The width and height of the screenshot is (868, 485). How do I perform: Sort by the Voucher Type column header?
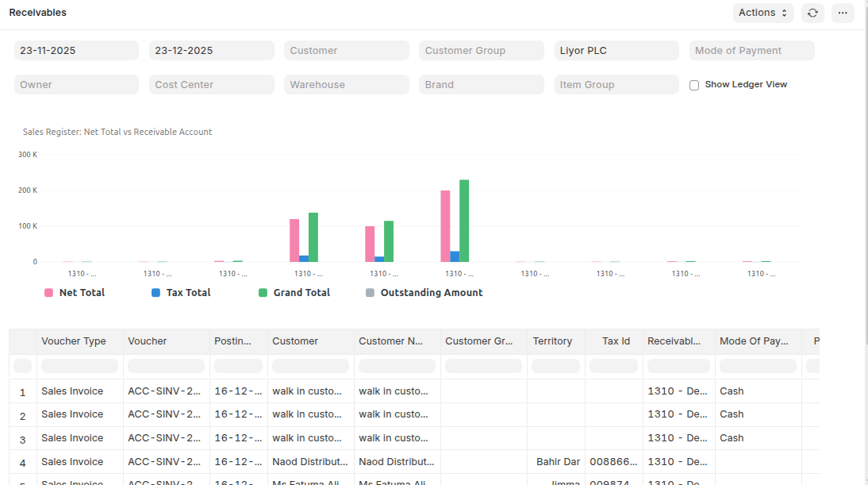74,341
